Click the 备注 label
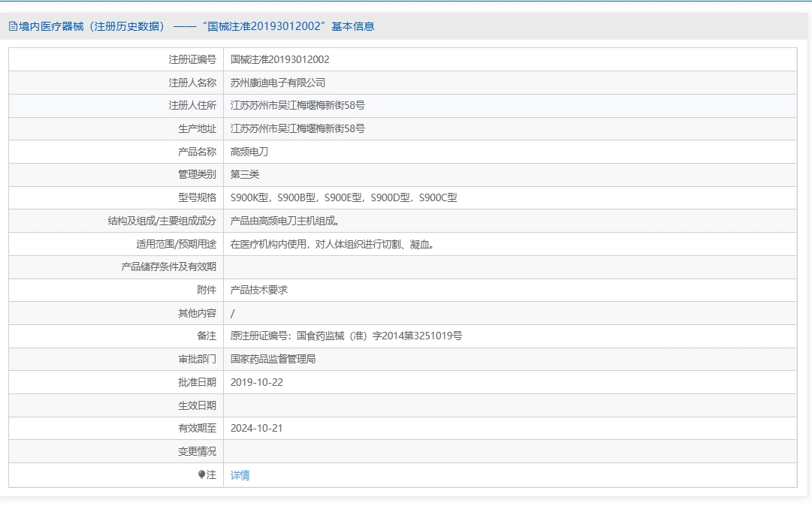 pyautogui.click(x=206, y=336)
